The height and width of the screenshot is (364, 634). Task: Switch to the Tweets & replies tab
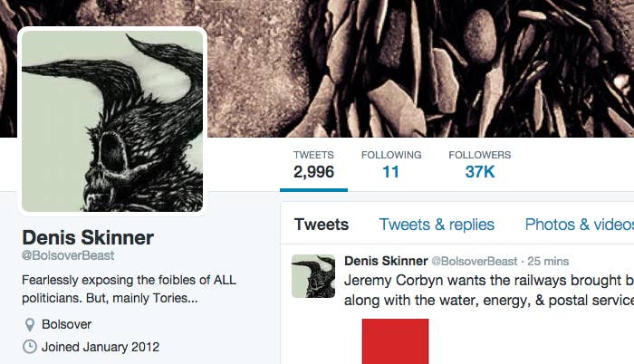(x=437, y=225)
